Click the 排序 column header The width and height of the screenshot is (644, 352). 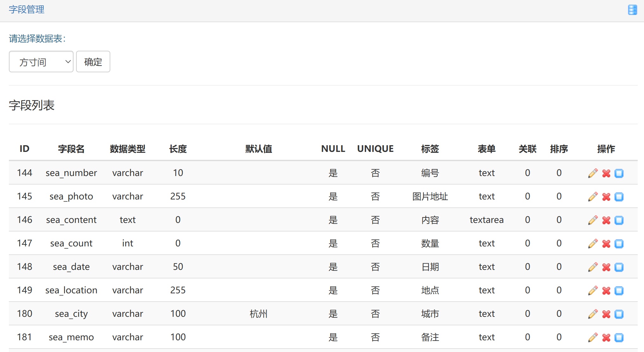click(559, 149)
